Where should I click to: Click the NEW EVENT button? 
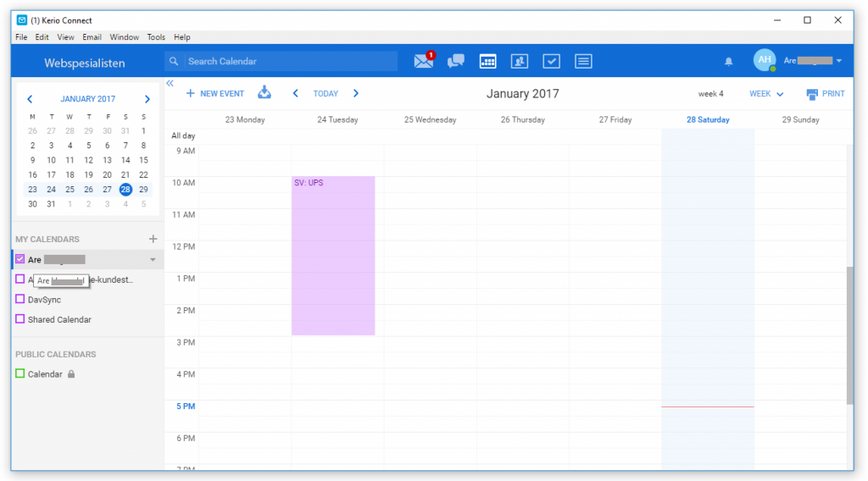click(x=215, y=94)
